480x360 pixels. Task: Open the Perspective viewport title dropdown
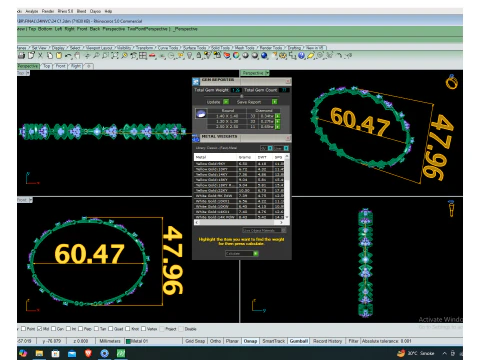(x=267, y=73)
